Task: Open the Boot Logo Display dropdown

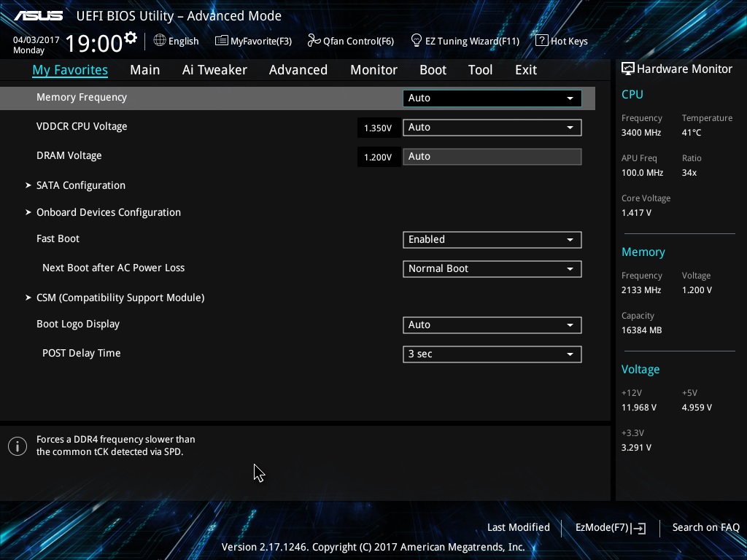Action: click(x=492, y=324)
